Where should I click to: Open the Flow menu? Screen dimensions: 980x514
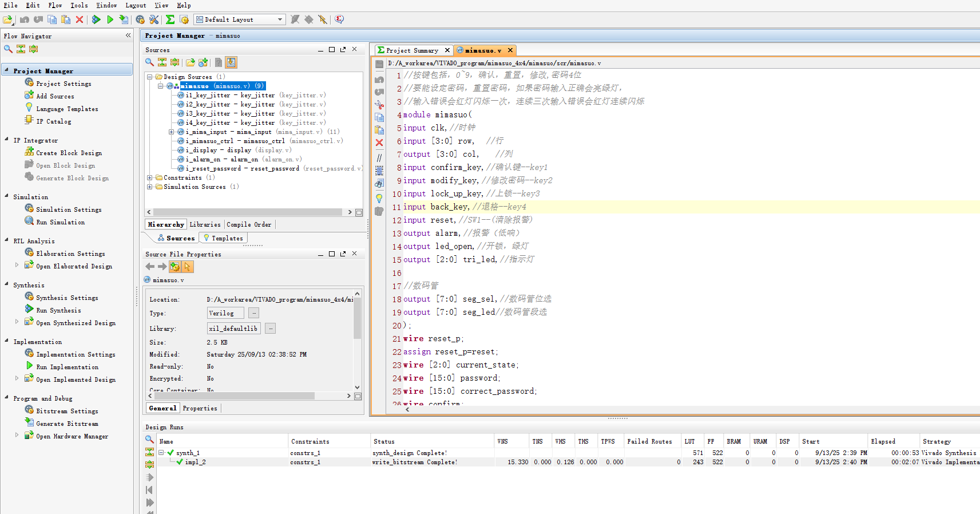pyautogui.click(x=55, y=5)
